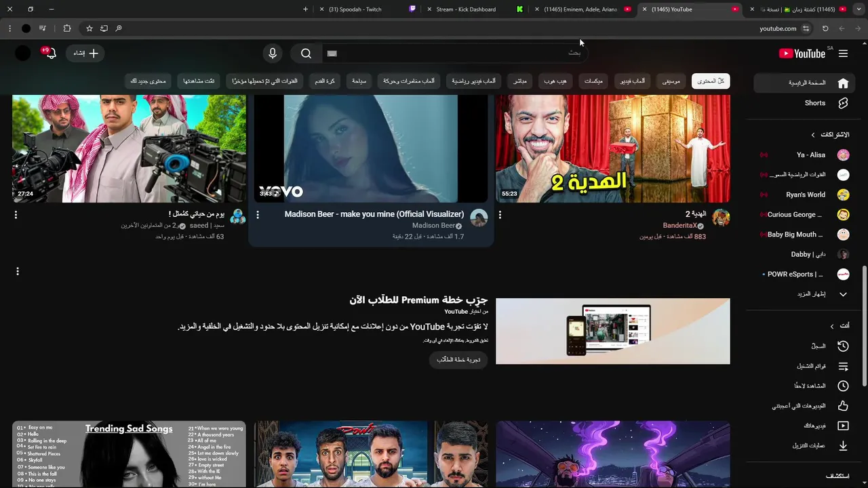The width and height of the screenshot is (868, 488).
Task: Click تجربة خطة الطلّاب button
Action: [x=458, y=360]
